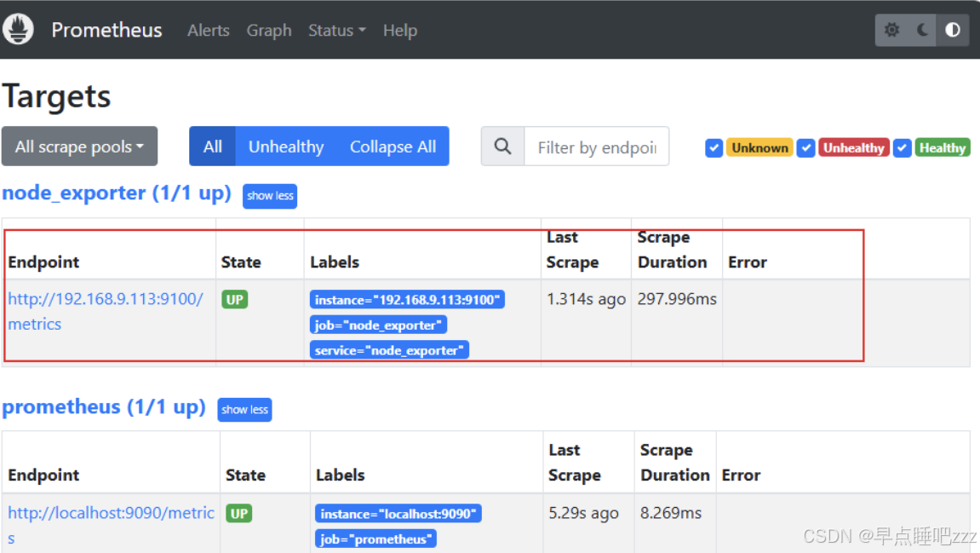Open the localhost:9090/metrics endpoint link
Image resolution: width=980 pixels, height=553 pixels.
point(111,525)
